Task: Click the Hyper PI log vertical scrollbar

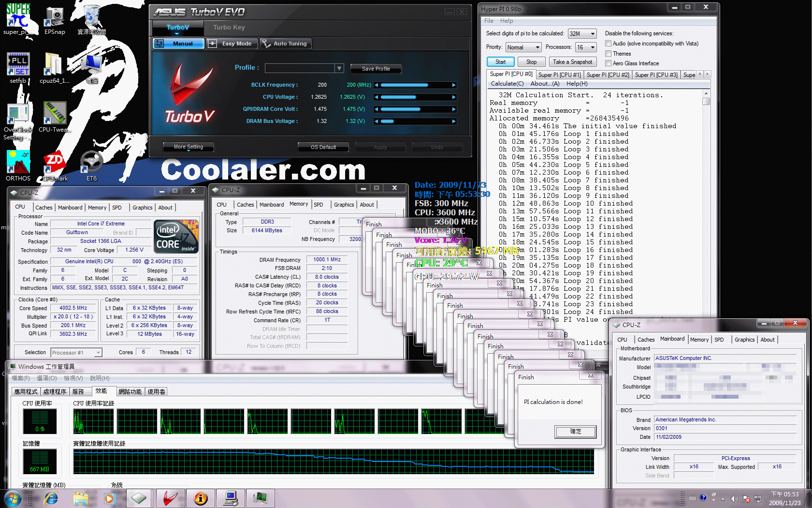Action: tap(706, 203)
